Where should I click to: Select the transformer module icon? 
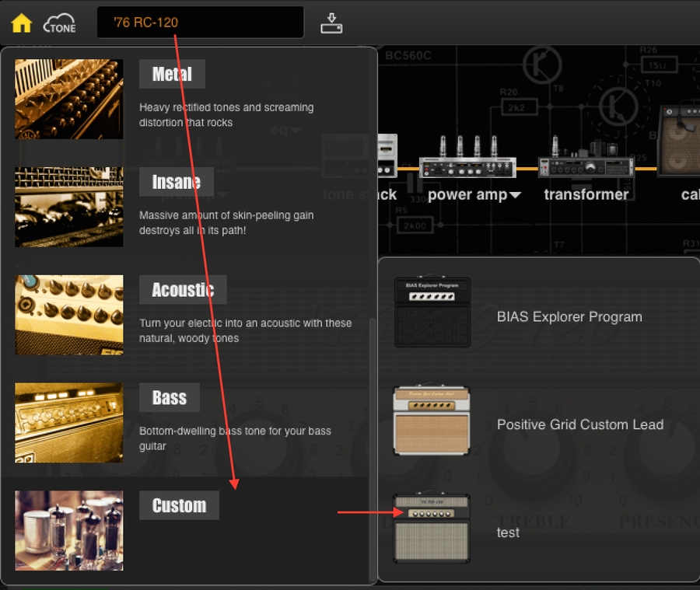point(586,161)
